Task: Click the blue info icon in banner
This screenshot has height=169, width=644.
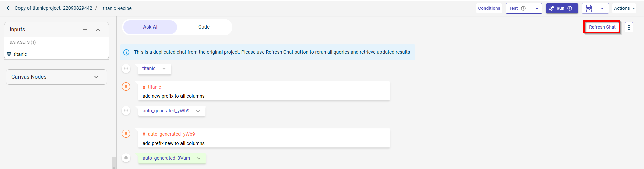Action: pos(126,52)
